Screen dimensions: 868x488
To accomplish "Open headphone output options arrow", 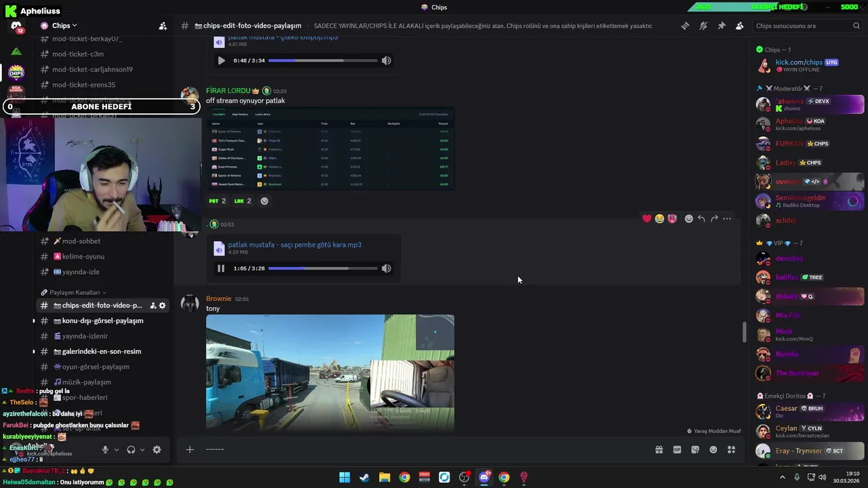I will coord(142,449).
